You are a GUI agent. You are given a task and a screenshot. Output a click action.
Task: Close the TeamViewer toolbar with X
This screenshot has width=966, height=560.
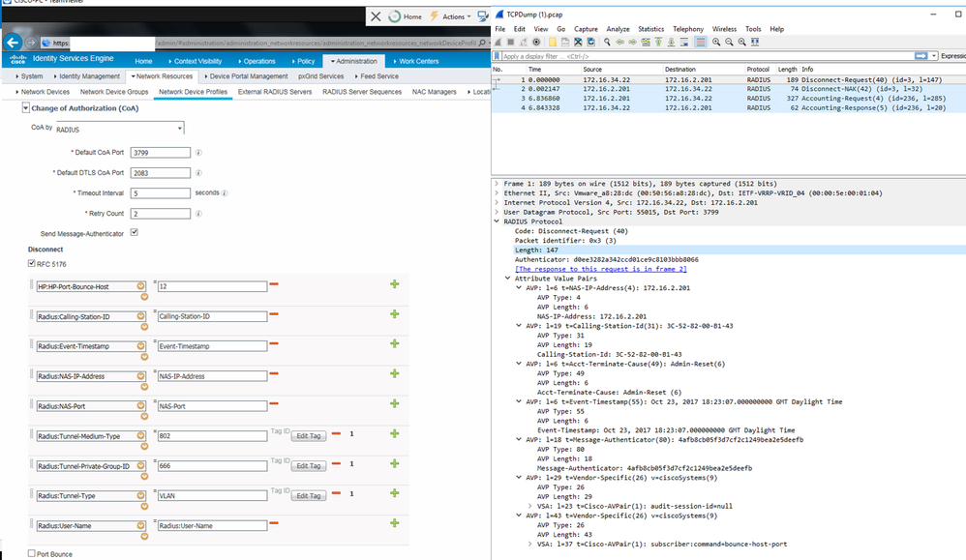pyautogui.click(x=376, y=16)
